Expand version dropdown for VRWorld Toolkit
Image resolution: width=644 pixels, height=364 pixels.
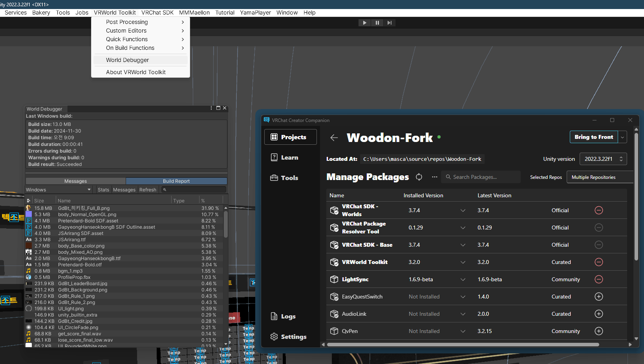(463, 262)
